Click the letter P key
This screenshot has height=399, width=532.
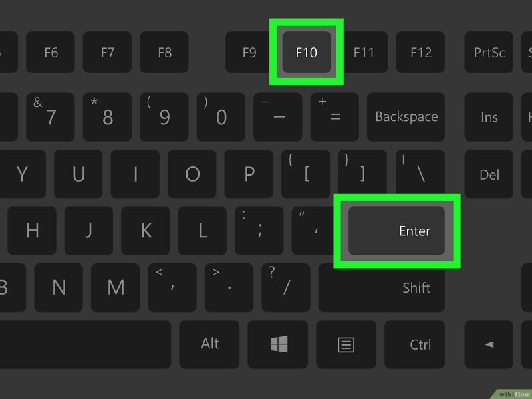(x=249, y=174)
